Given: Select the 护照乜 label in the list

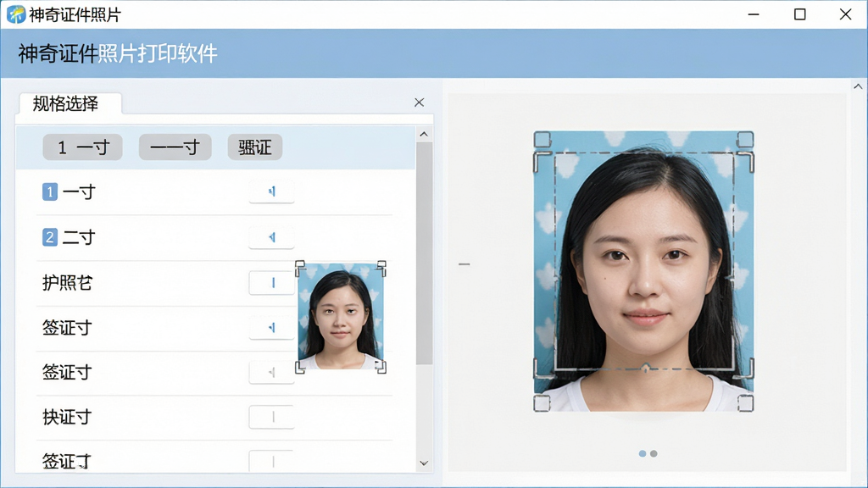Looking at the screenshot, I should (x=67, y=283).
